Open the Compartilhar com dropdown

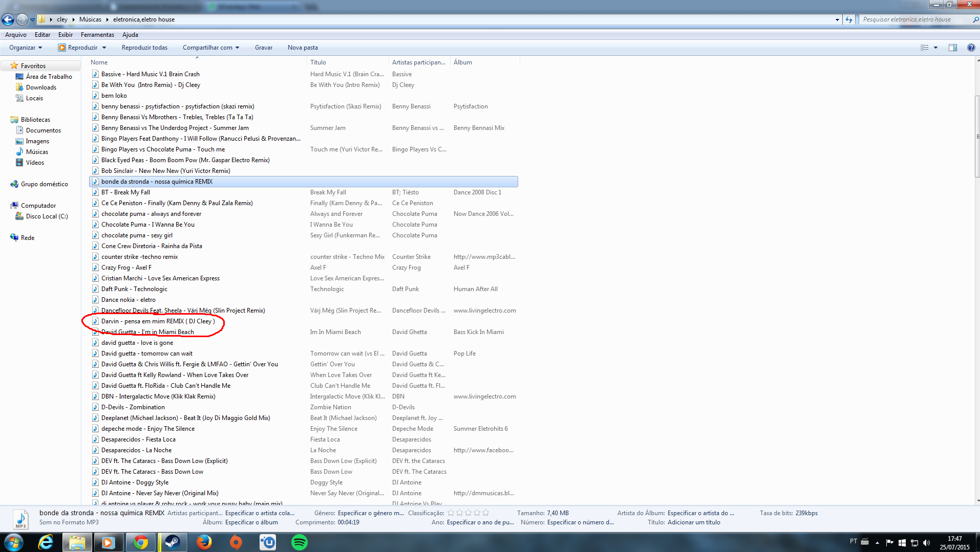tap(211, 48)
